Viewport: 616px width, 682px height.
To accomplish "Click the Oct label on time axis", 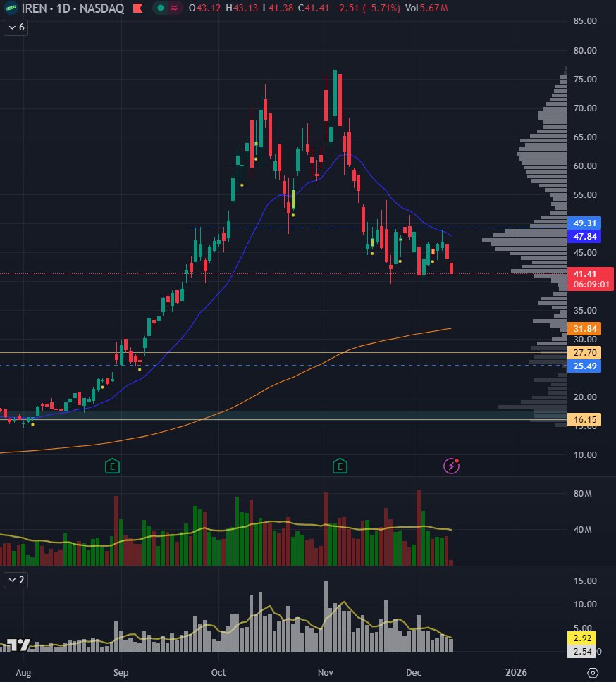I will tap(218, 672).
